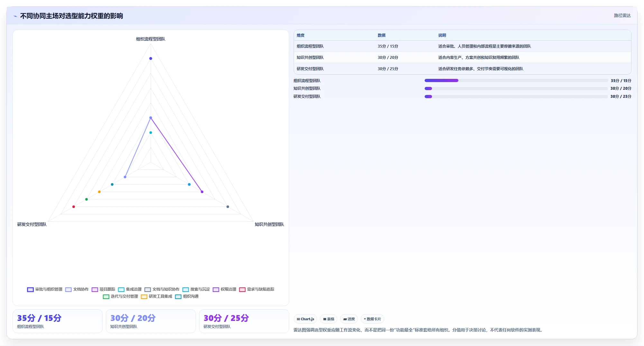The height and width of the screenshot is (346, 644).
Task: Click description 适合审批、人员管理和内部流程是主要摩擦来源的团队
Action: (x=484, y=46)
